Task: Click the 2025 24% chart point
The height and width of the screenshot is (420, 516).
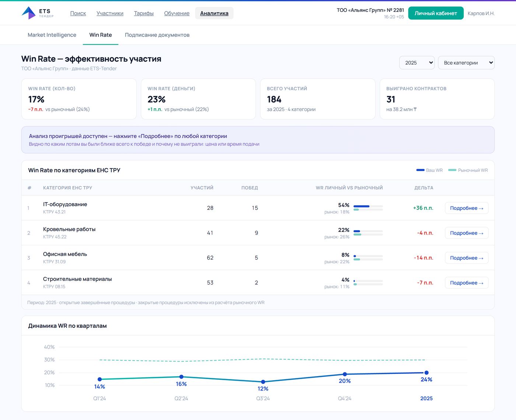Action: pos(426,373)
